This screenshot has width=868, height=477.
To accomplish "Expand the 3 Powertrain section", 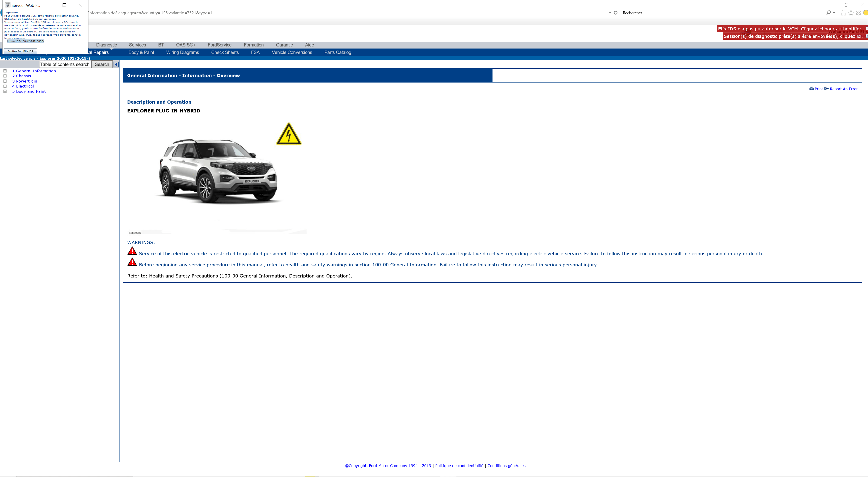I will (4, 81).
